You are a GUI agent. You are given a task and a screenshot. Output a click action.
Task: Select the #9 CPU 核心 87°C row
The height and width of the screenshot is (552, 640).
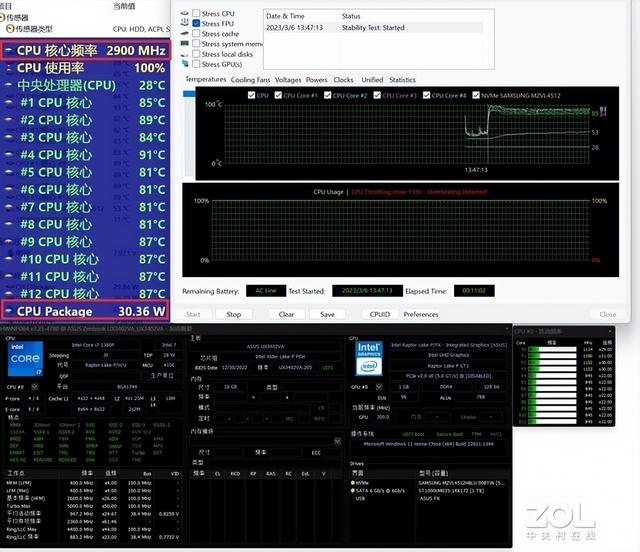pos(85,242)
